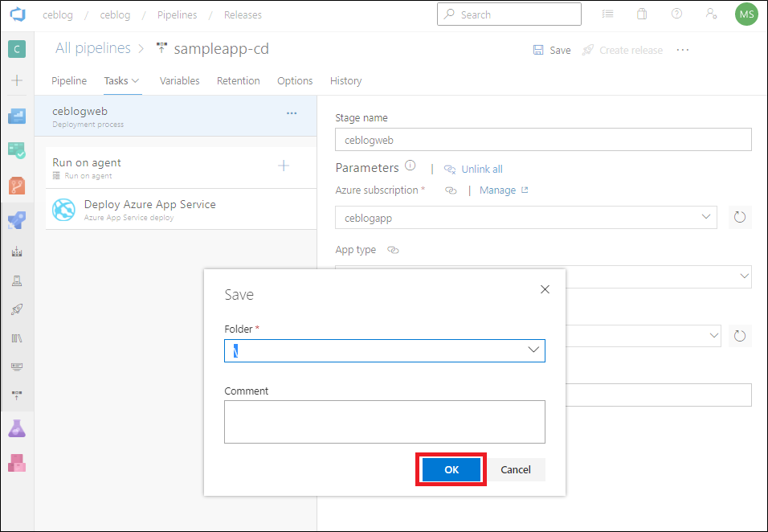768x532 pixels.
Task: Switch to the Variables tab
Action: pyautogui.click(x=179, y=81)
